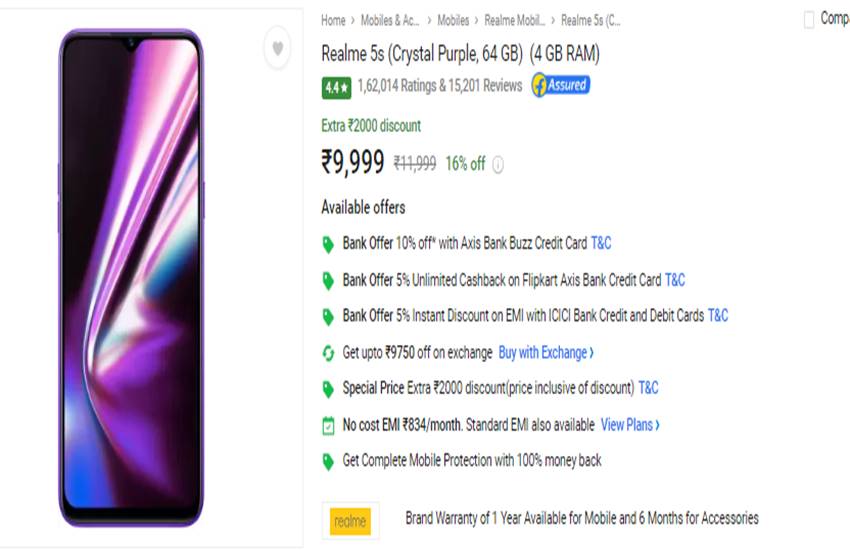Expand View Plans for EMI
Image resolution: width=850 pixels, height=550 pixels.
click(630, 425)
